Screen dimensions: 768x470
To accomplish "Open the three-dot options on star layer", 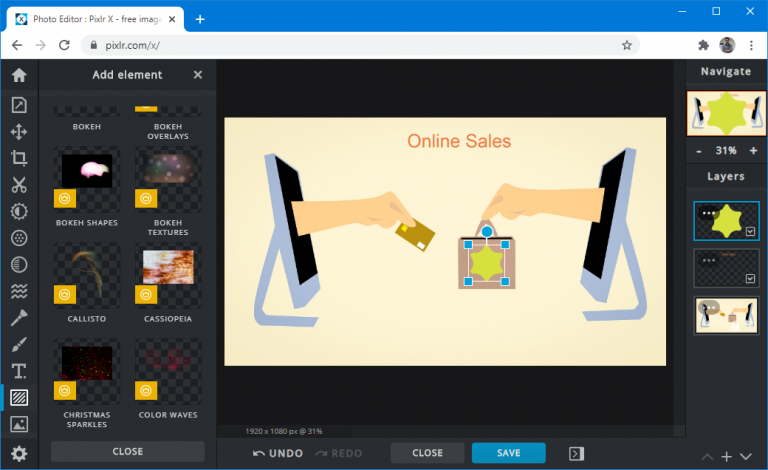I will 709,213.
